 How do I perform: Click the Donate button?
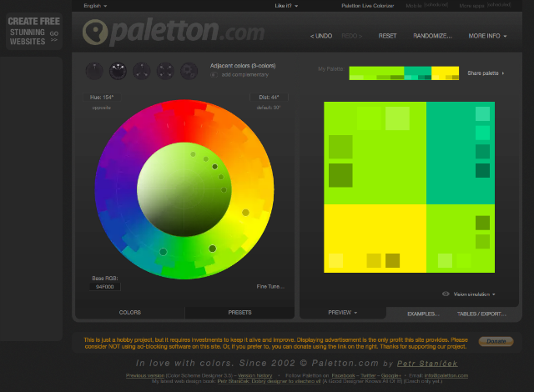point(496,341)
